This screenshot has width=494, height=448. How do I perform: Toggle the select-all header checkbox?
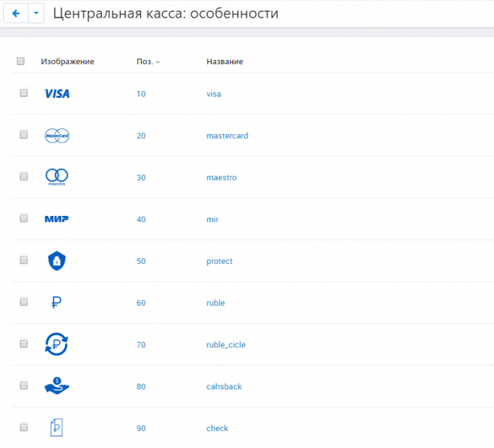[x=20, y=61]
